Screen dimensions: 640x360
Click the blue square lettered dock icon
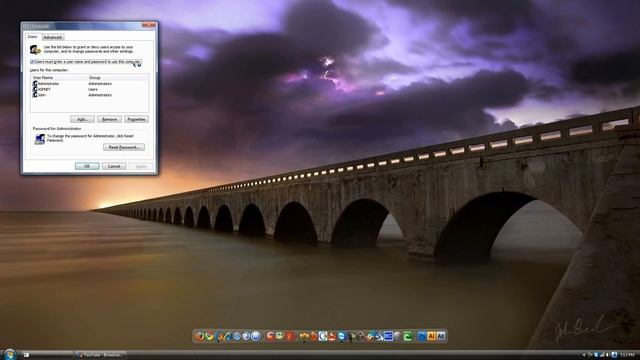point(388,336)
